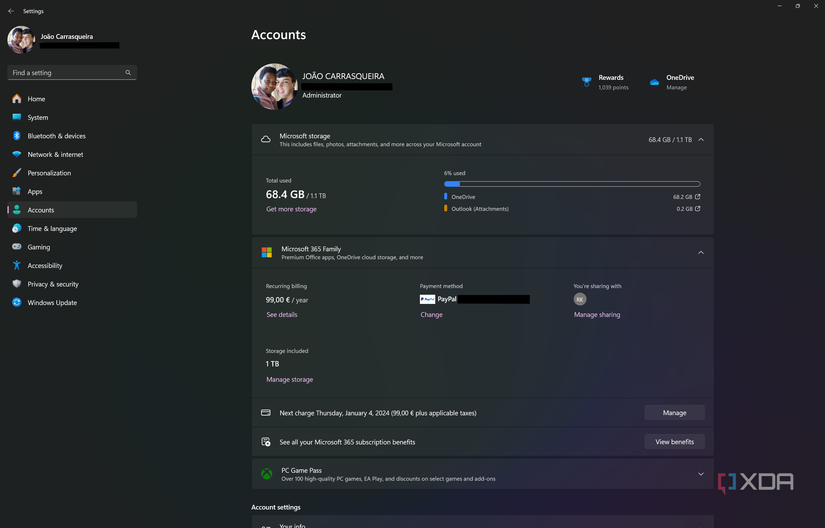825x528 pixels.
Task: Click the 68.4 GB total used value
Action: (285, 195)
